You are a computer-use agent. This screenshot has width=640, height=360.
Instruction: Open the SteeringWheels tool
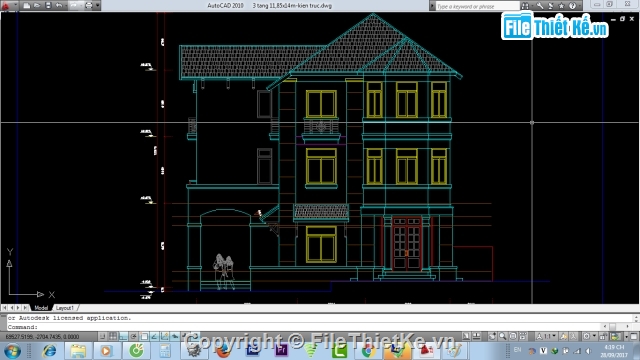click(513, 336)
